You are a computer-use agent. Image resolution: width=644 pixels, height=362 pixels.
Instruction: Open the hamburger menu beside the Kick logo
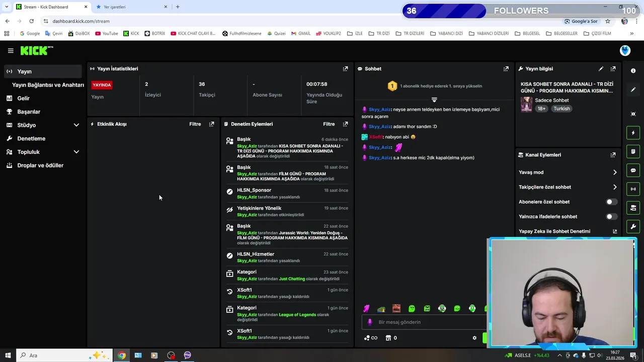(x=11, y=51)
